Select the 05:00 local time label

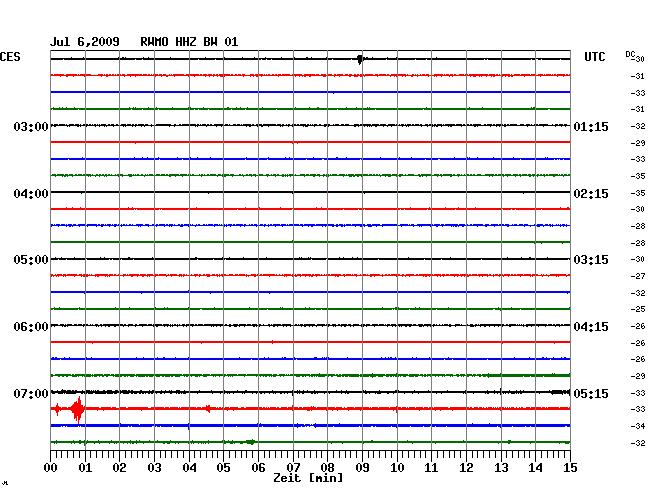pos(31,260)
